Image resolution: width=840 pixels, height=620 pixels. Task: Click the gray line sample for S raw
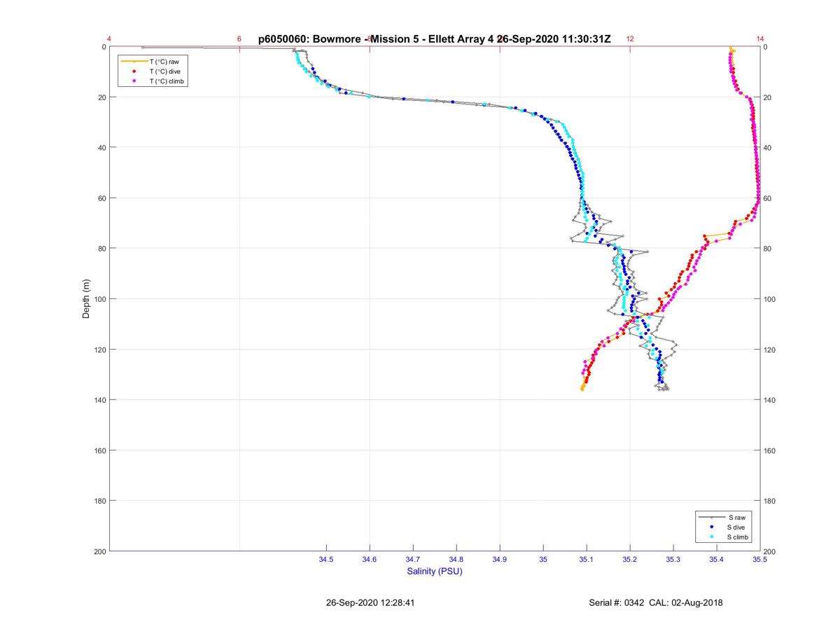pos(711,517)
